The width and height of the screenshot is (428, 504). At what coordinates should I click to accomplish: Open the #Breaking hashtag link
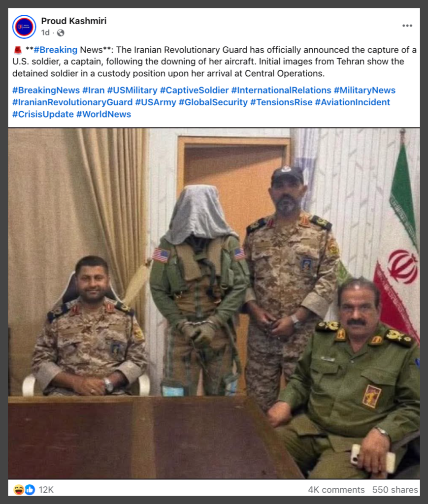pos(56,50)
